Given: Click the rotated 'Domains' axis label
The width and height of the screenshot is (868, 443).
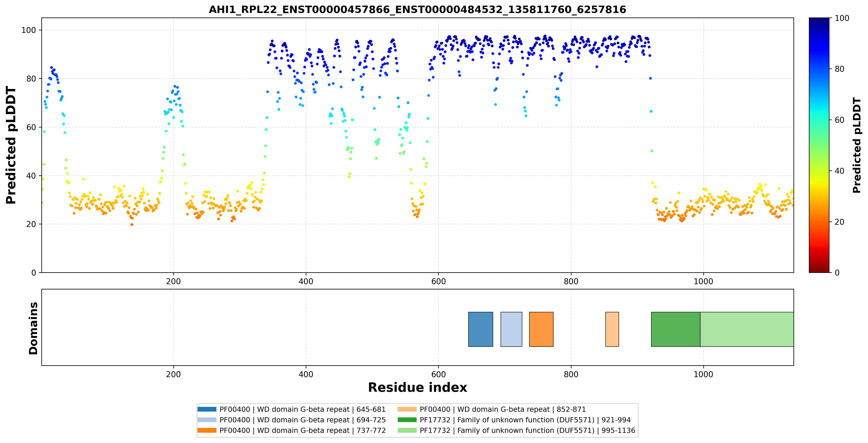Looking at the screenshot, I should 33,328.
